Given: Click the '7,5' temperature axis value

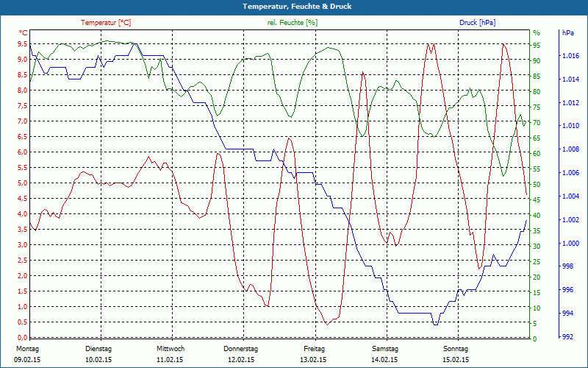Looking at the screenshot, I should 23,105.
